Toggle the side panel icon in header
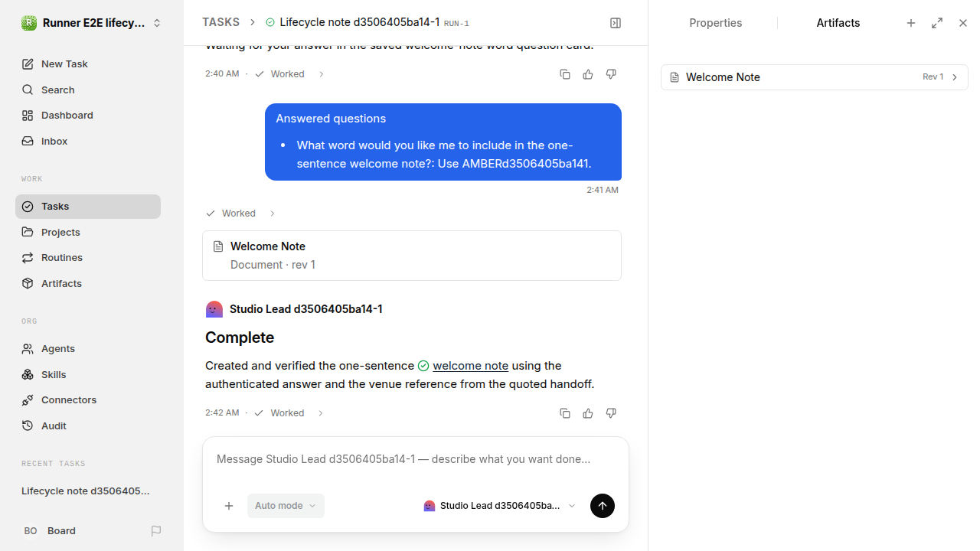Image resolution: width=980 pixels, height=551 pixels. (616, 23)
